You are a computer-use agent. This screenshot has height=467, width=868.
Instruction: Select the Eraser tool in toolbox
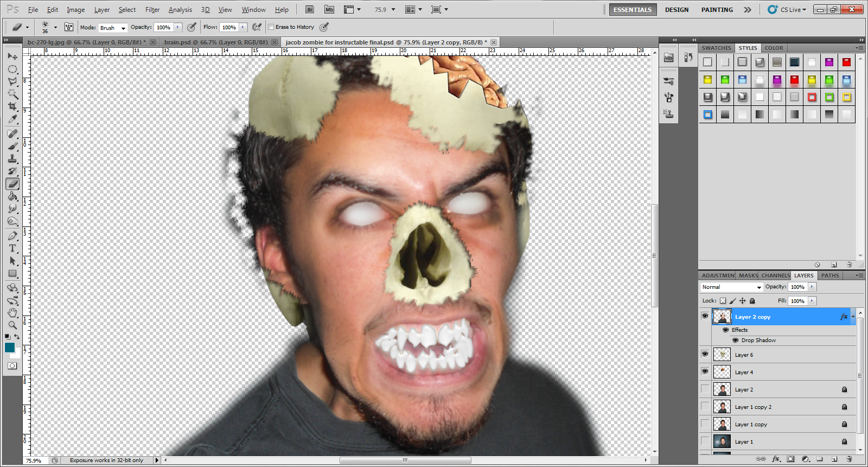tap(12, 184)
